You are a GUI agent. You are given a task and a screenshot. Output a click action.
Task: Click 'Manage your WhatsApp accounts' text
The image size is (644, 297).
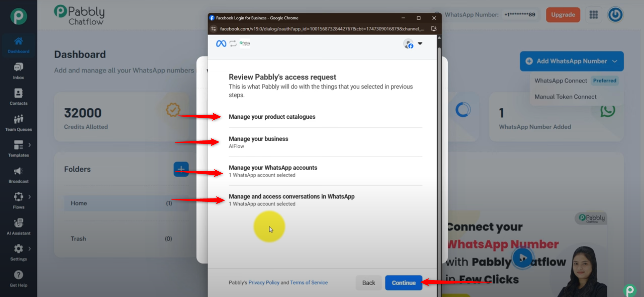coord(273,168)
